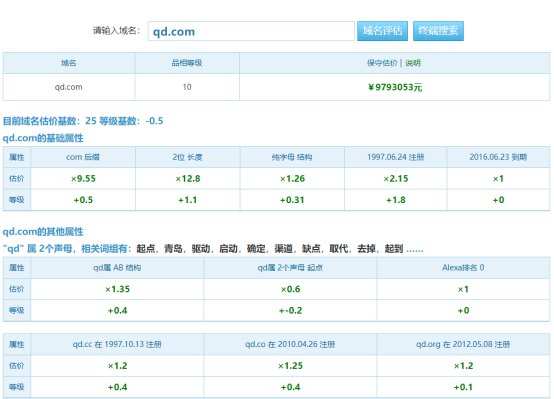Click the +-0.2 grade value
Image resolution: width=554 pixels, height=399 pixels.
[x=290, y=311]
